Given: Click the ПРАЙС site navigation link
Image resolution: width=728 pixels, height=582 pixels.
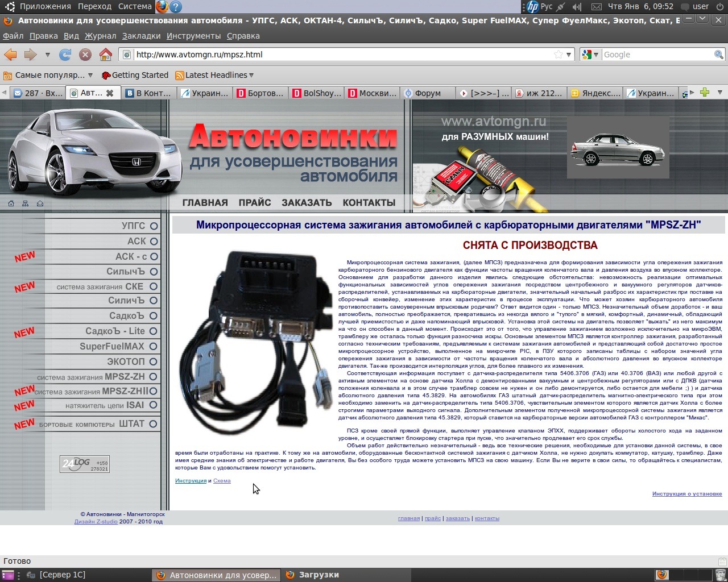Looking at the screenshot, I should (255, 203).
